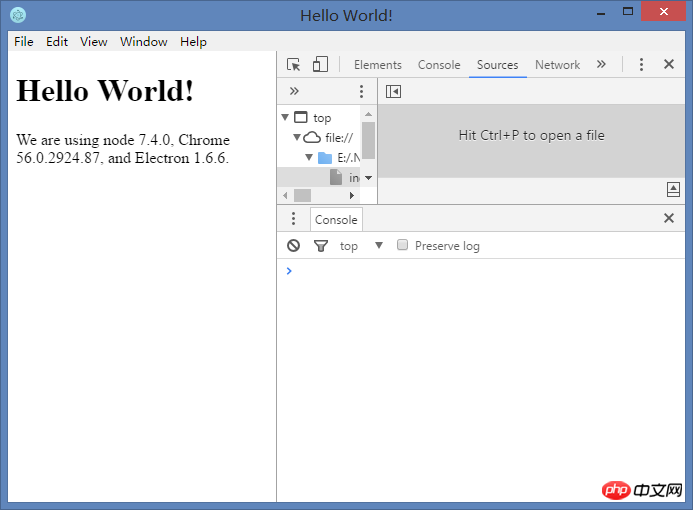The height and width of the screenshot is (510, 693).
Task: Open the View menu
Action: coord(93,42)
